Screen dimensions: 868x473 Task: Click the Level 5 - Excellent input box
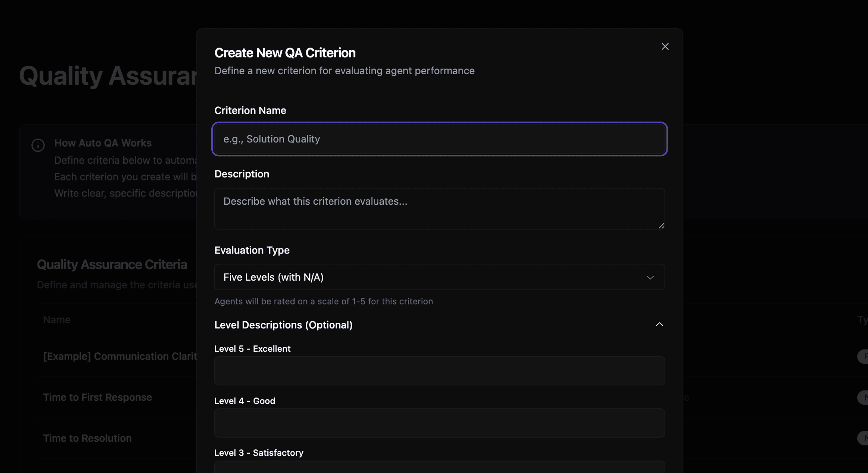pyautogui.click(x=439, y=371)
